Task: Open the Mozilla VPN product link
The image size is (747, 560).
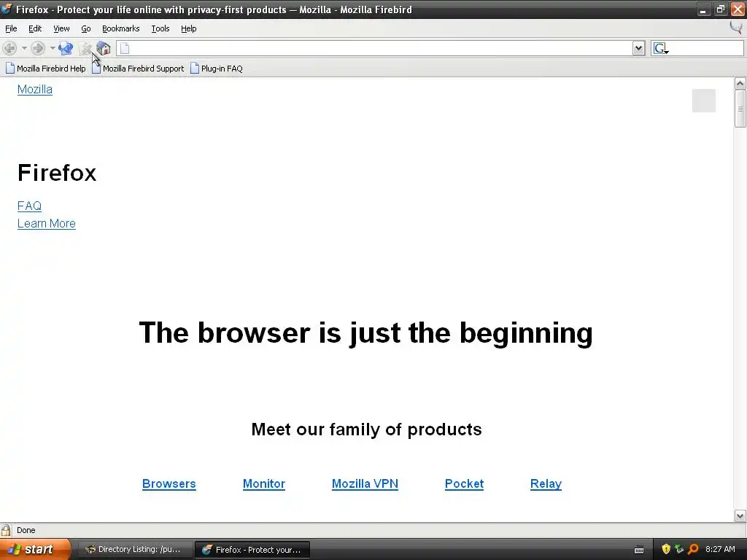Action: [365, 484]
